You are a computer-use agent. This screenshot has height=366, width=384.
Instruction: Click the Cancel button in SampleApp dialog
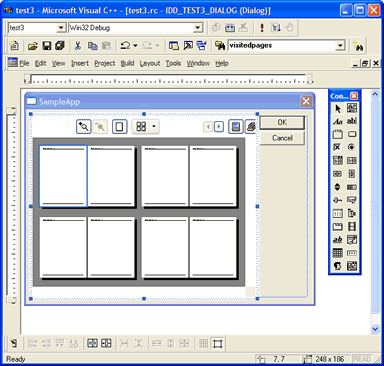click(x=282, y=138)
